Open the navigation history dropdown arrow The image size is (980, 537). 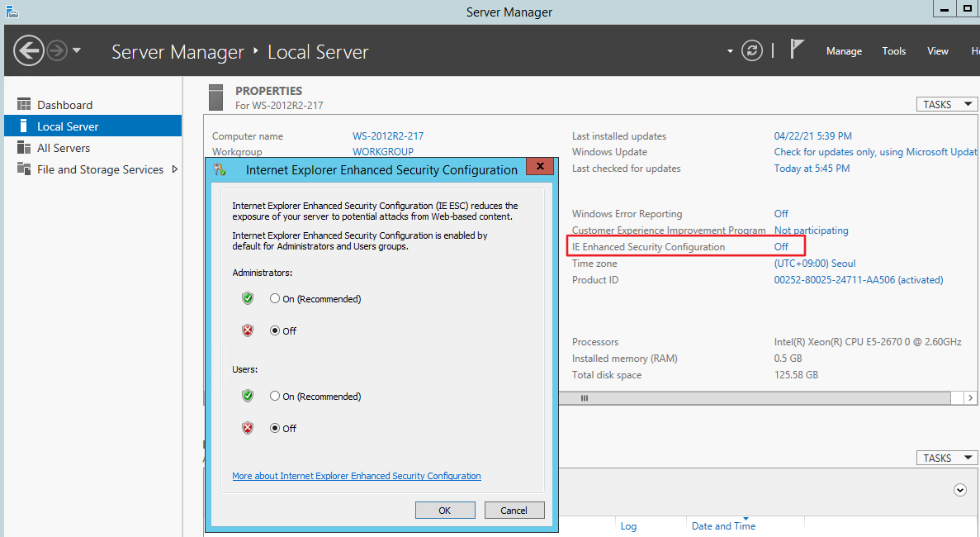tap(77, 51)
